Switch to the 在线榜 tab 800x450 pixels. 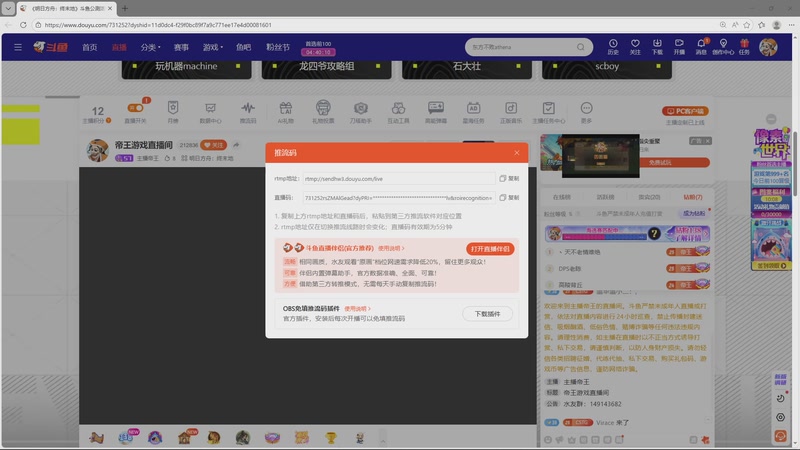[562, 197]
